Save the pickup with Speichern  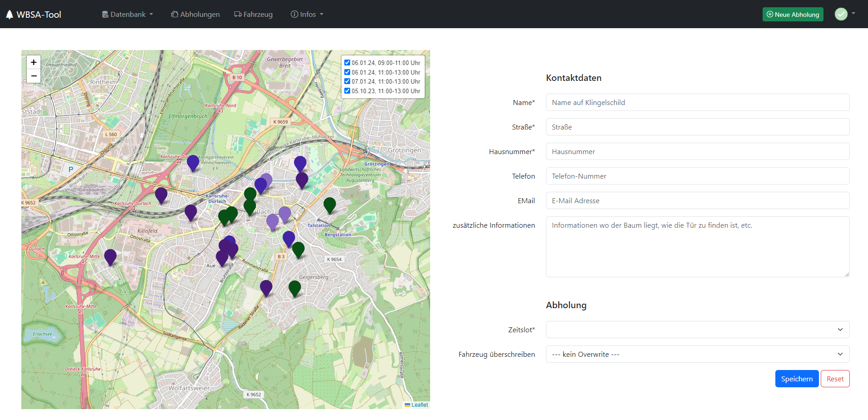pos(797,379)
